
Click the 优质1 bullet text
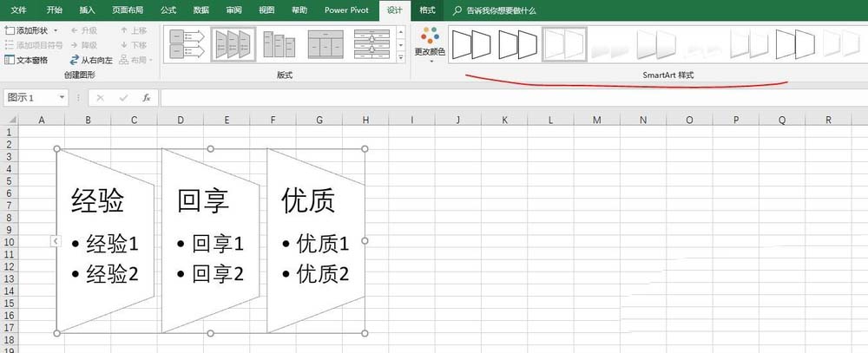pos(323,244)
